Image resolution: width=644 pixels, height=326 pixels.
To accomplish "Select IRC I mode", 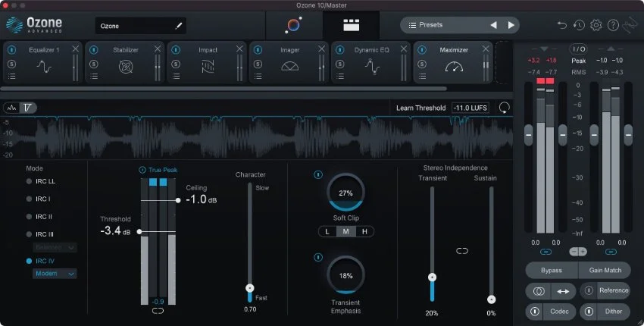I will [38, 199].
